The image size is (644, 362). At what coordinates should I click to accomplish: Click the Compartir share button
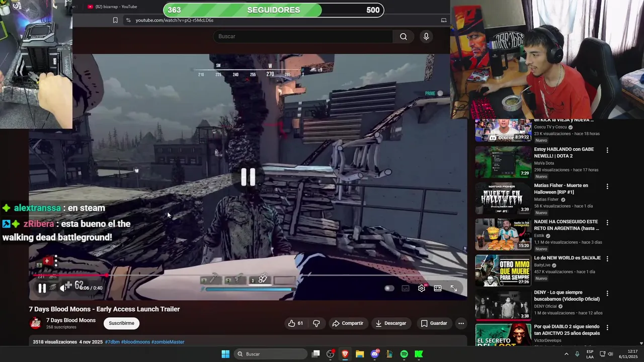[348, 323]
